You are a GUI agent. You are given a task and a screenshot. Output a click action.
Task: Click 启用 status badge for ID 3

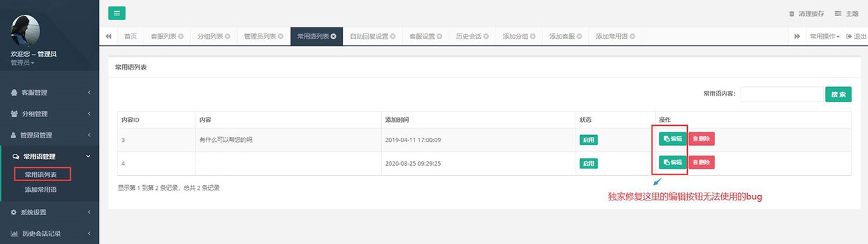click(588, 140)
